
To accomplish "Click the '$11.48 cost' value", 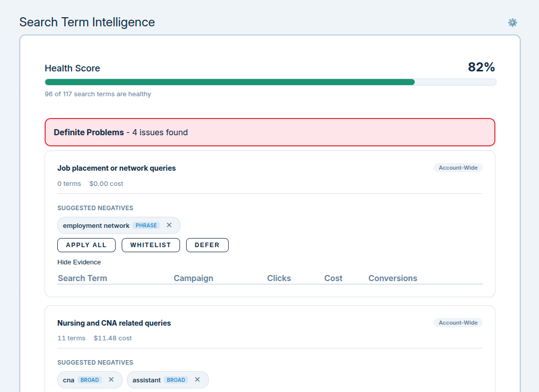I will (113, 338).
